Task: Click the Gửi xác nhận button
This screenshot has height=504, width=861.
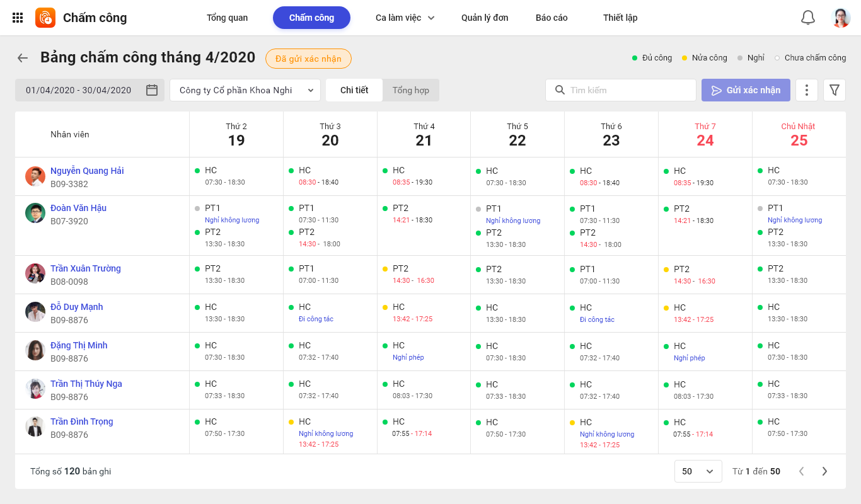Action: coord(746,90)
